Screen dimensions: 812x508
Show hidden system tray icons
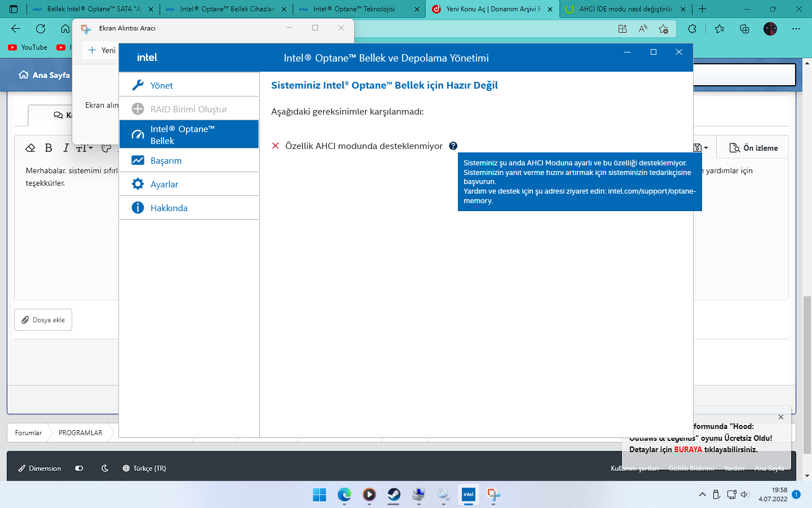point(703,495)
